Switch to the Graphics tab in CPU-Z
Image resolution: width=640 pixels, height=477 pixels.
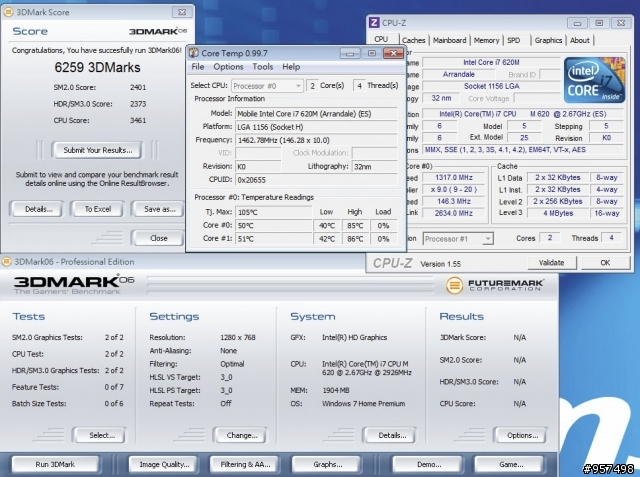pos(548,40)
